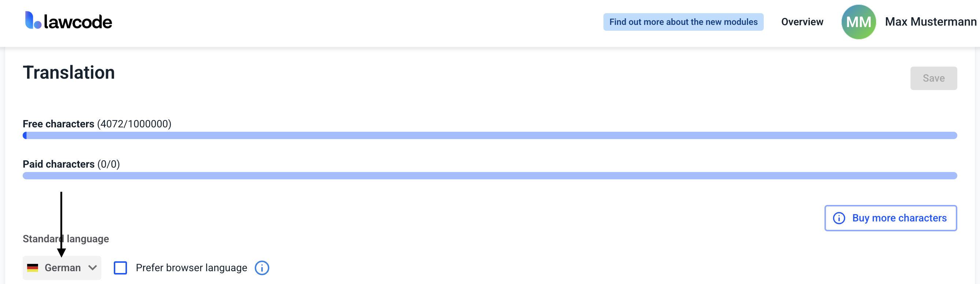The height and width of the screenshot is (284, 980).
Task: Click the Buy more characters button
Action: pyautogui.click(x=891, y=218)
